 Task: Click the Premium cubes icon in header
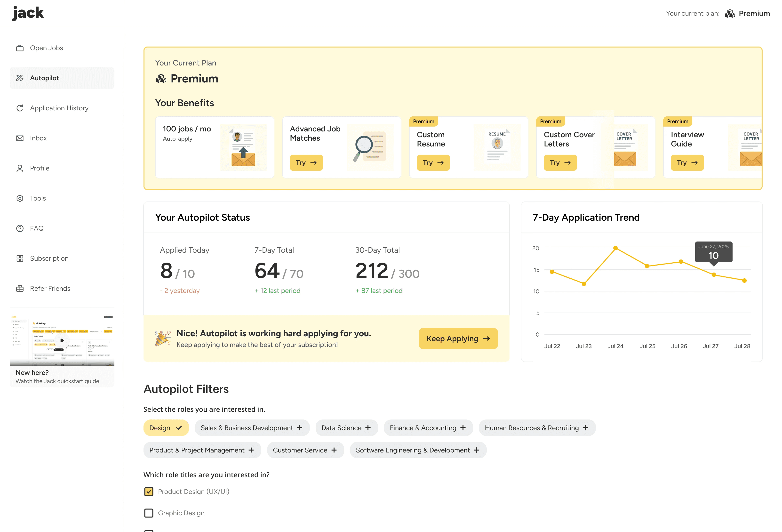pyautogui.click(x=729, y=14)
